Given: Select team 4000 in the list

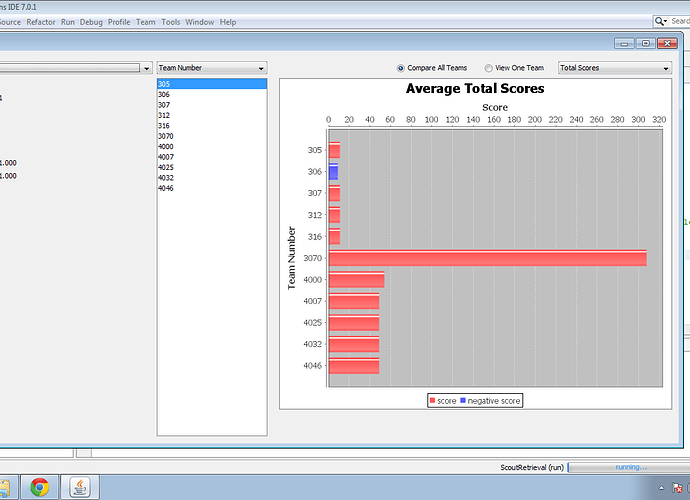Looking at the screenshot, I should (x=212, y=147).
